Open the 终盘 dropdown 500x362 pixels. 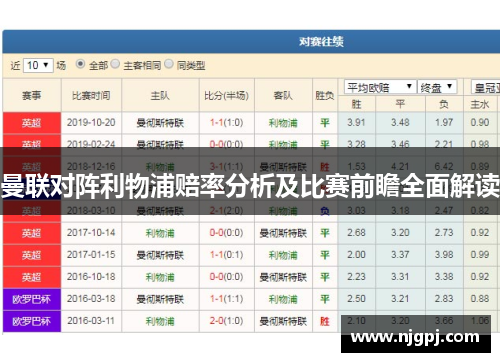(437, 87)
